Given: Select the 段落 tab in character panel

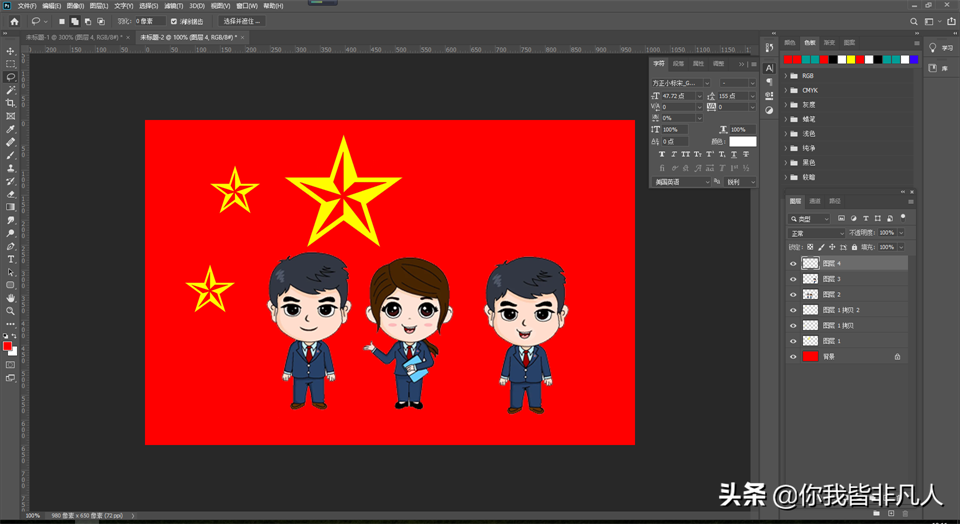Looking at the screenshot, I should 678,64.
